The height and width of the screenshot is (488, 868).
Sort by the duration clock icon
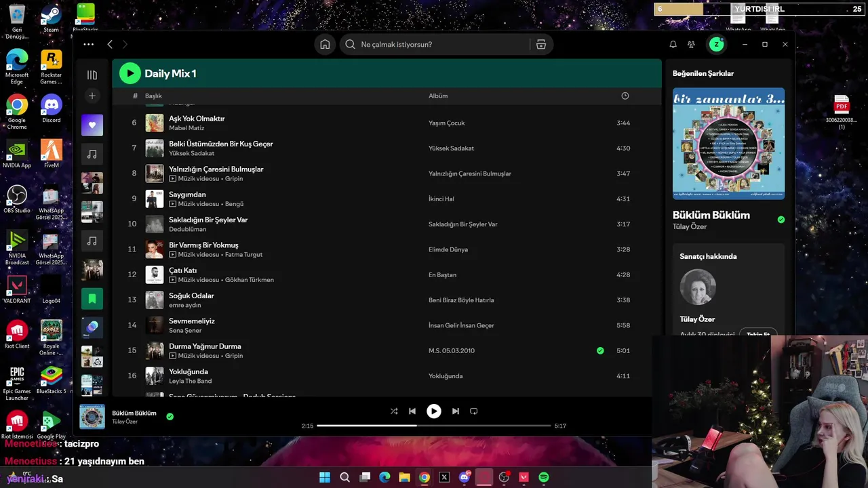[x=625, y=96]
